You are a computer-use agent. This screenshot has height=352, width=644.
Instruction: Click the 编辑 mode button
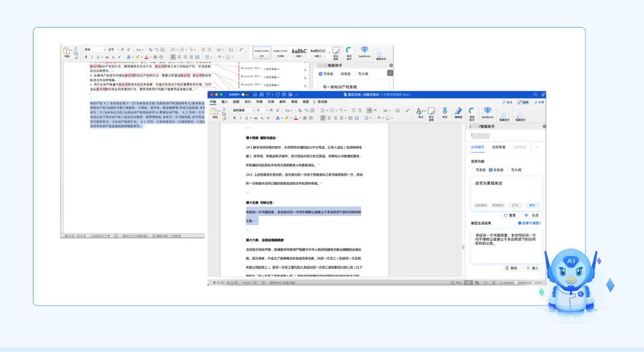click(523, 102)
